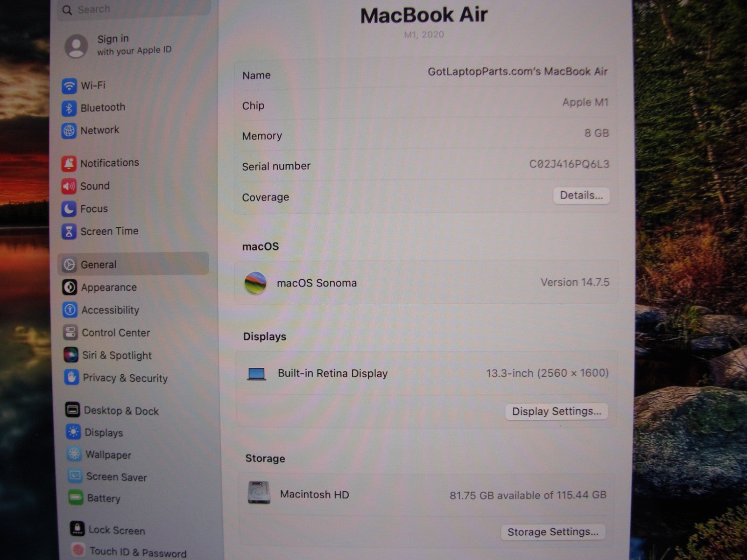Screen dimensions: 747x560
Task: Click the macOS Sonoma version row
Action: tap(426, 283)
